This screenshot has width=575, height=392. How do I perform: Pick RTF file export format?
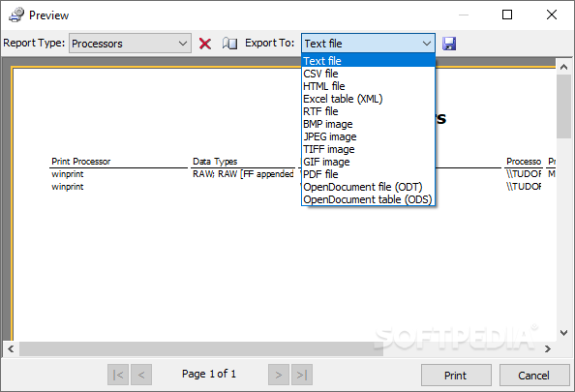(368, 111)
